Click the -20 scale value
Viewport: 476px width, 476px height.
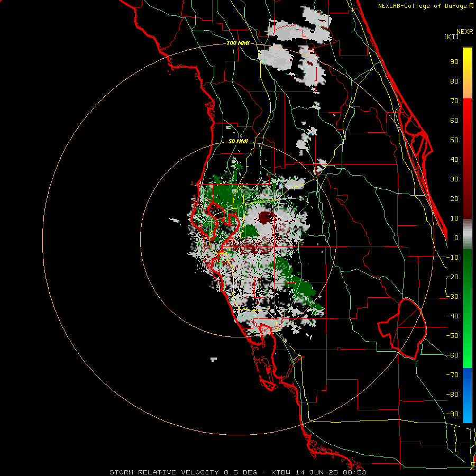coord(452,277)
